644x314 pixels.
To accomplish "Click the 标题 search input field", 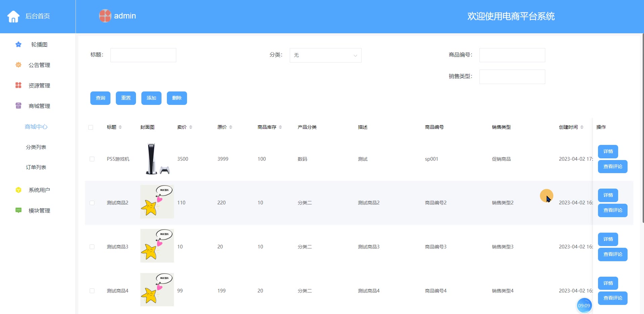I will [143, 55].
